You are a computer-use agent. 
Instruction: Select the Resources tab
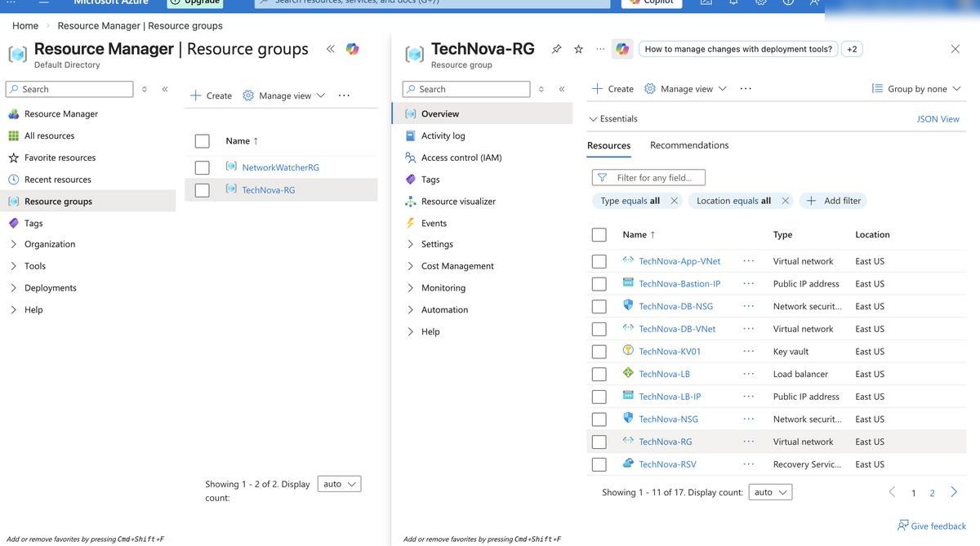609,145
